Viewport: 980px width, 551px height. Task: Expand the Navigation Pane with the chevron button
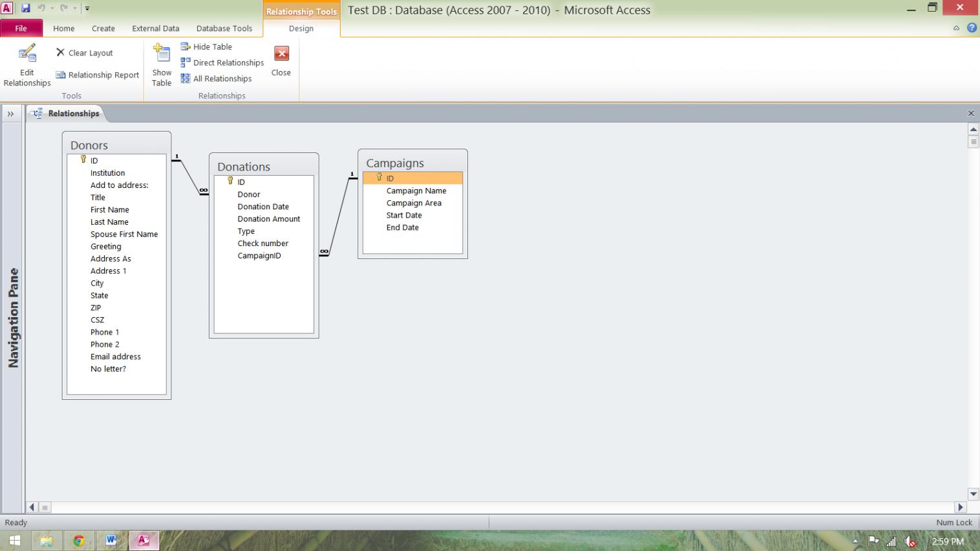click(x=10, y=114)
